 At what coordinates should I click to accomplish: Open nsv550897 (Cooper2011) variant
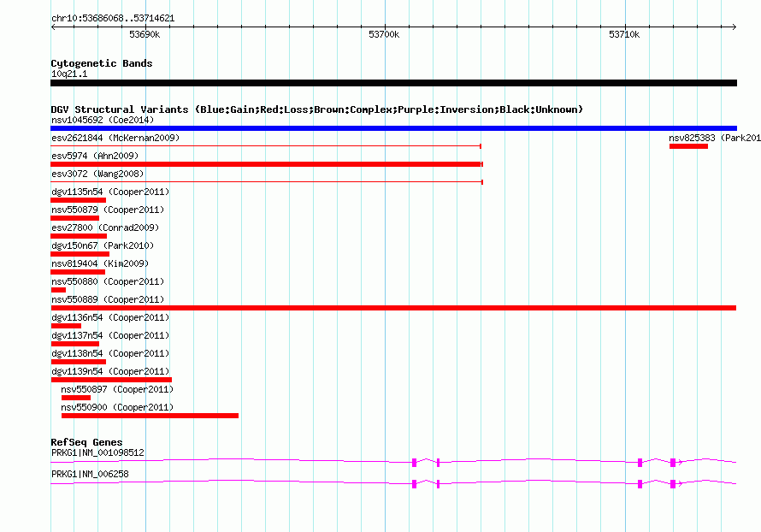click(117, 389)
